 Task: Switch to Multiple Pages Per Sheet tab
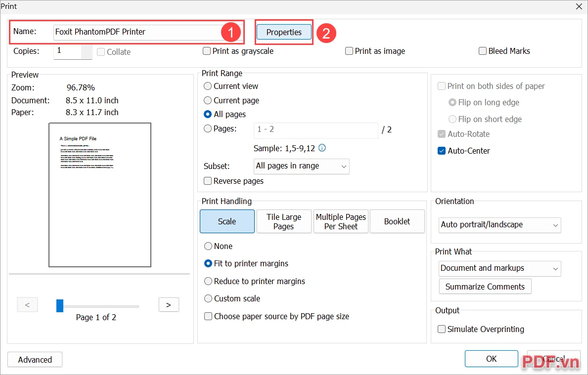click(341, 221)
